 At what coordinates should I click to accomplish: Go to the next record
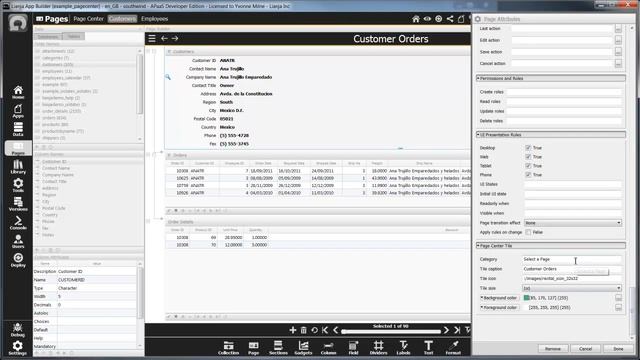tap(446, 330)
